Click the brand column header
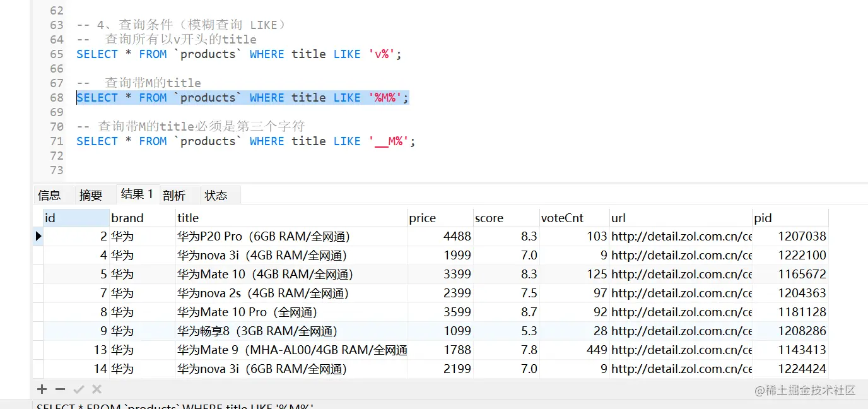Viewport: 868px width, 409px height. (143, 218)
